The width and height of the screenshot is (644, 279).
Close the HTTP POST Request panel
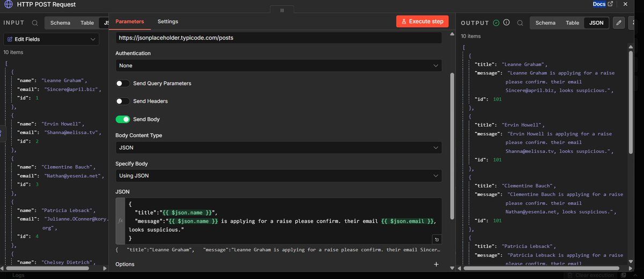[x=626, y=4]
